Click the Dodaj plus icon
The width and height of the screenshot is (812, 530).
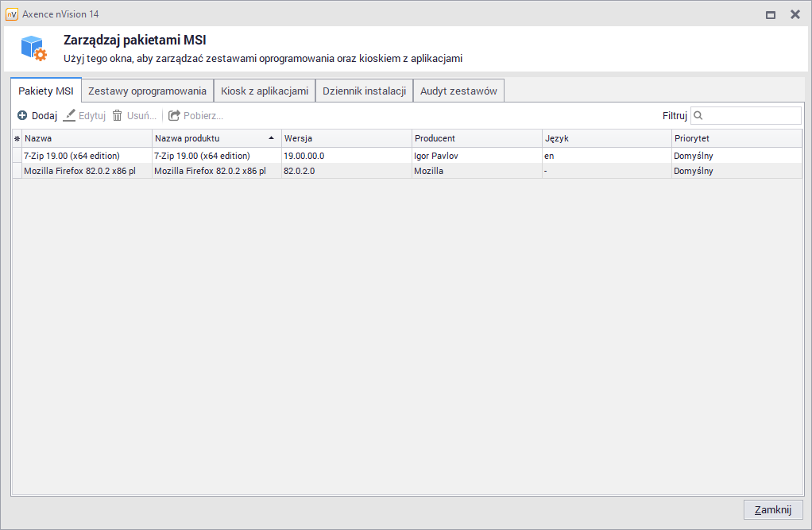click(22, 115)
